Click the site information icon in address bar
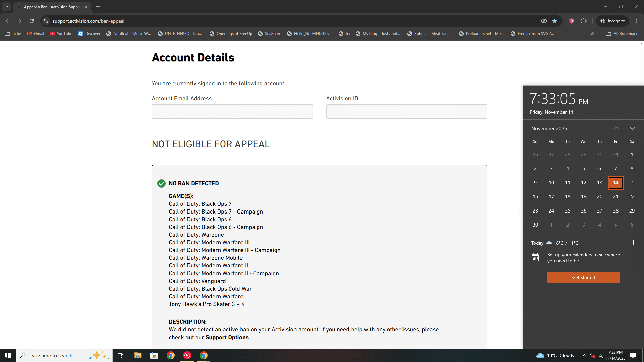This screenshot has width=644, height=362. pyautogui.click(x=46, y=21)
